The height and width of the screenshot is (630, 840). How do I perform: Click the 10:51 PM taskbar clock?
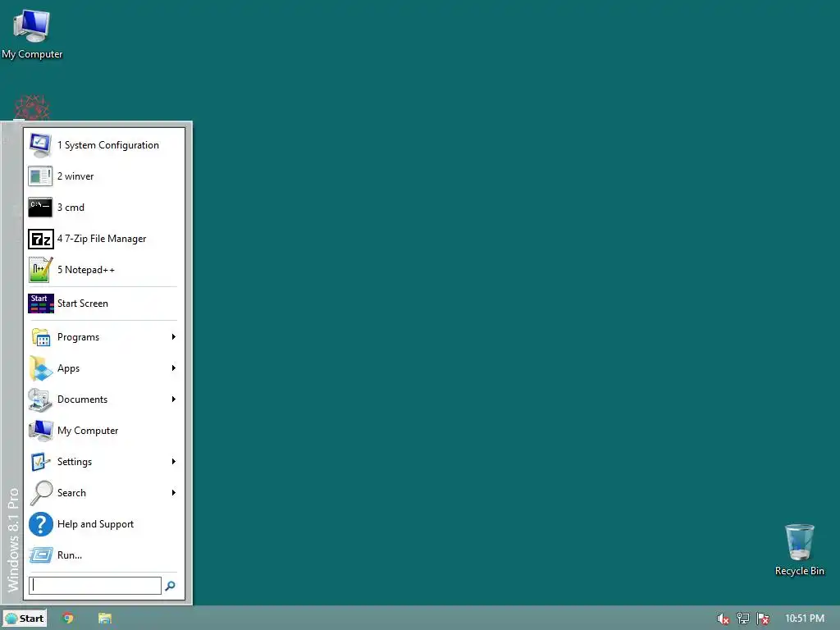point(805,619)
